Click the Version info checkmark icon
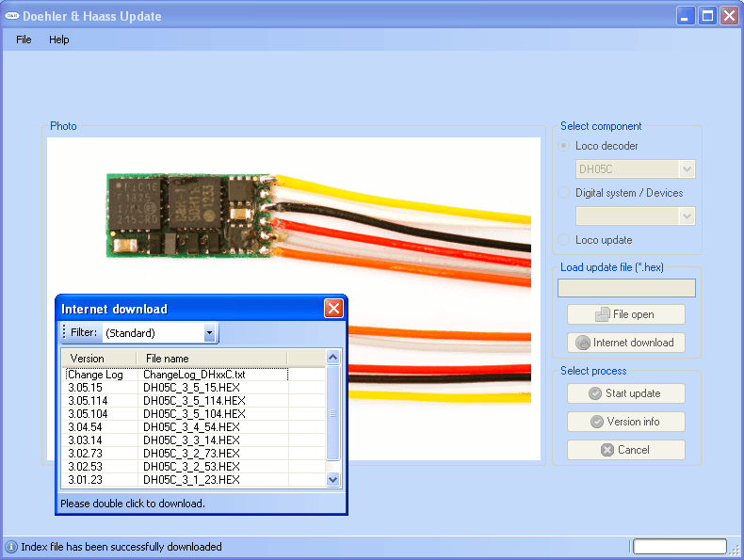This screenshot has height=560, width=744. coord(597,422)
